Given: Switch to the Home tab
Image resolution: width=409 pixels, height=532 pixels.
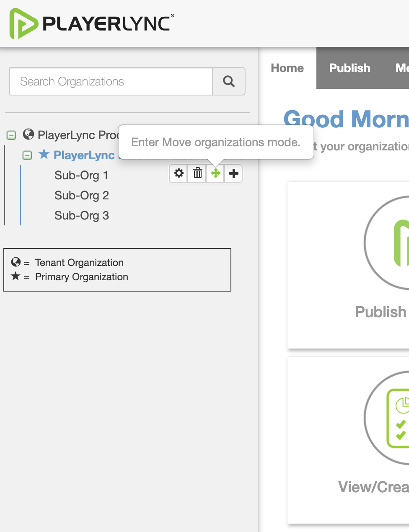Looking at the screenshot, I should point(287,68).
